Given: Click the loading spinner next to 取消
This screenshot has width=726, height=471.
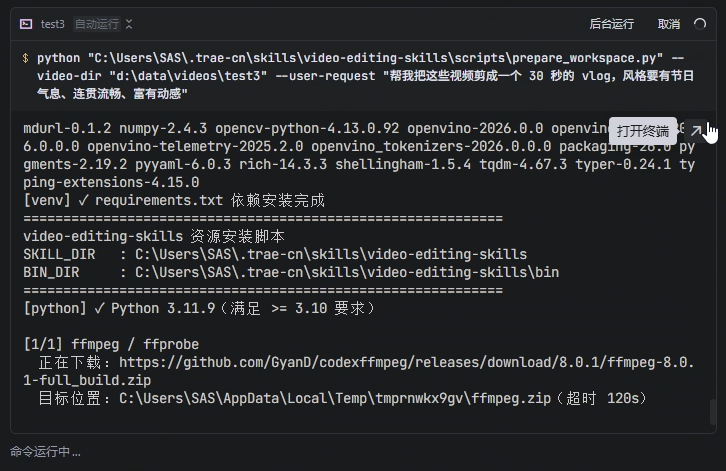Looking at the screenshot, I should pos(699,24).
